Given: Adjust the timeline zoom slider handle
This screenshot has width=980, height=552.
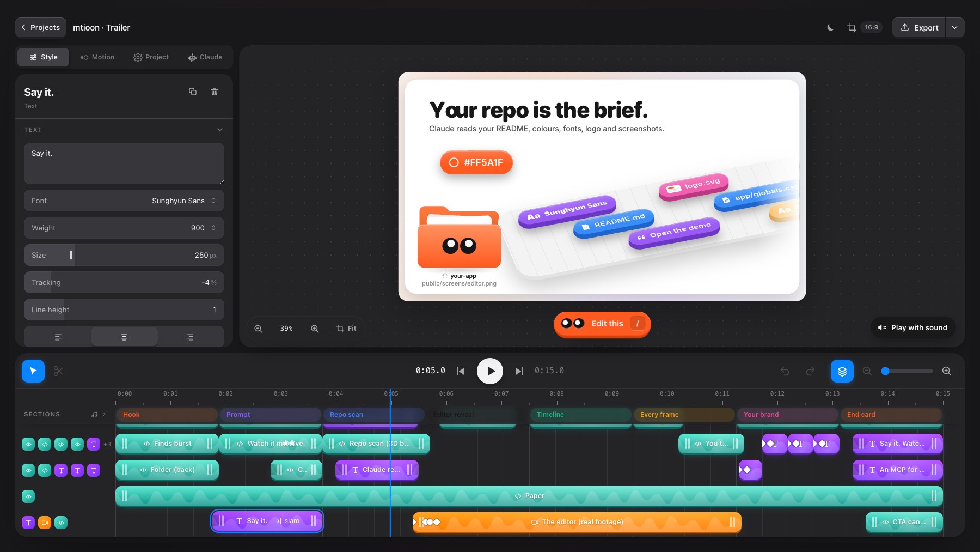Looking at the screenshot, I should coord(885,371).
